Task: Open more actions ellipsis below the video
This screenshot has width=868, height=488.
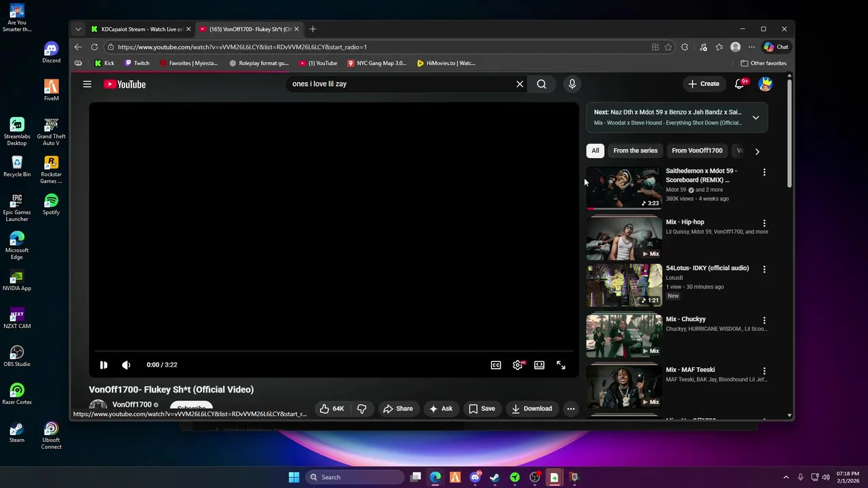Action: pos(571,409)
